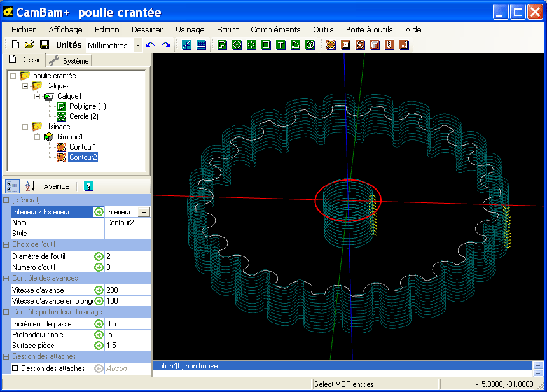Add an Engraving machining operation
Image resolution: width=547 pixels, height=392 pixels.
361,45
